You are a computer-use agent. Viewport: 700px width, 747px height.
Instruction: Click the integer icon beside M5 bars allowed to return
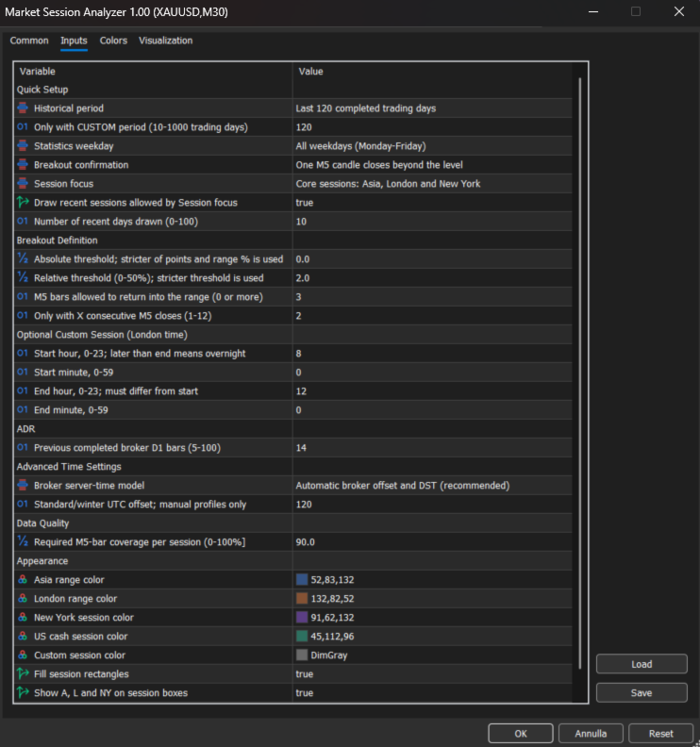point(23,297)
